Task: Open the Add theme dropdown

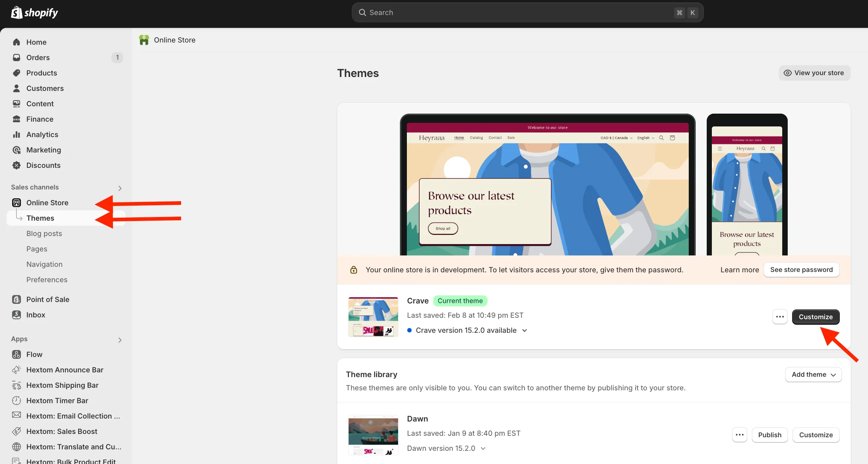Action: point(813,375)
